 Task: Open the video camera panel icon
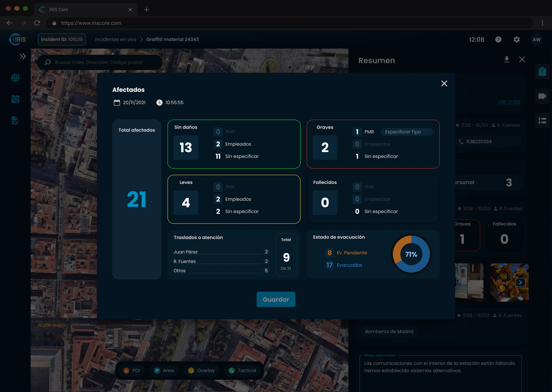pos(542,96)
